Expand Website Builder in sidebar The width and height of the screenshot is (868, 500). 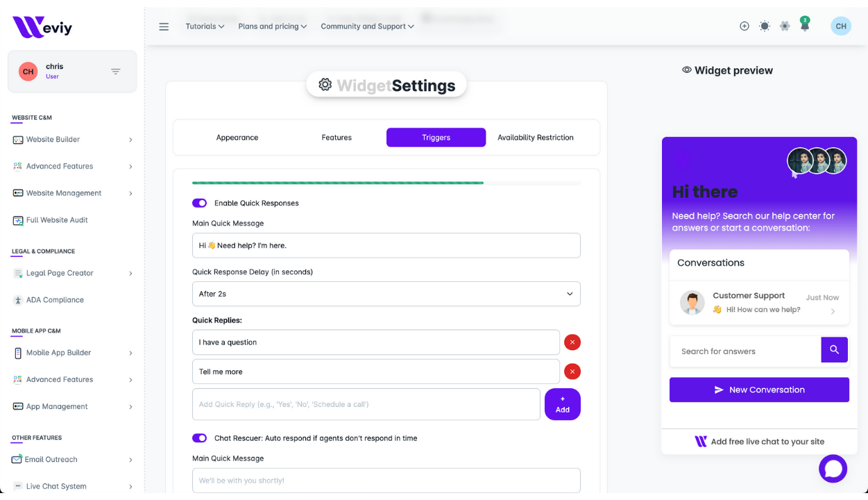click(x=72, y=140)
